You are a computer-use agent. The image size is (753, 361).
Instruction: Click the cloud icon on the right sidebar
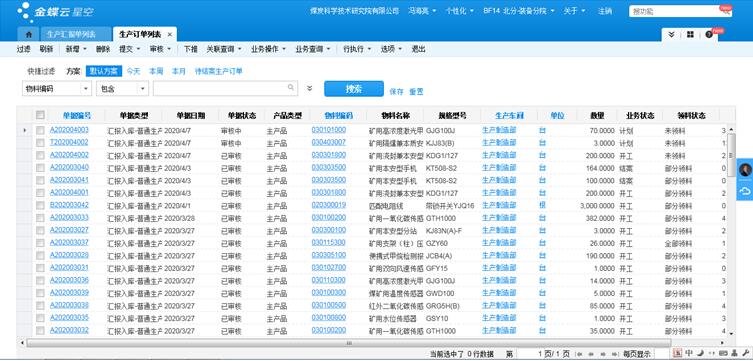coord(745,192)
